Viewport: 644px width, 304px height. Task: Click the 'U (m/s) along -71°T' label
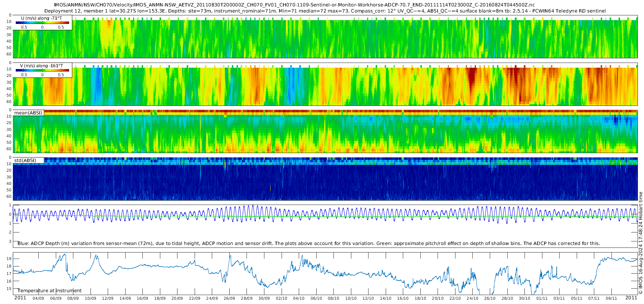pos(41,18)
